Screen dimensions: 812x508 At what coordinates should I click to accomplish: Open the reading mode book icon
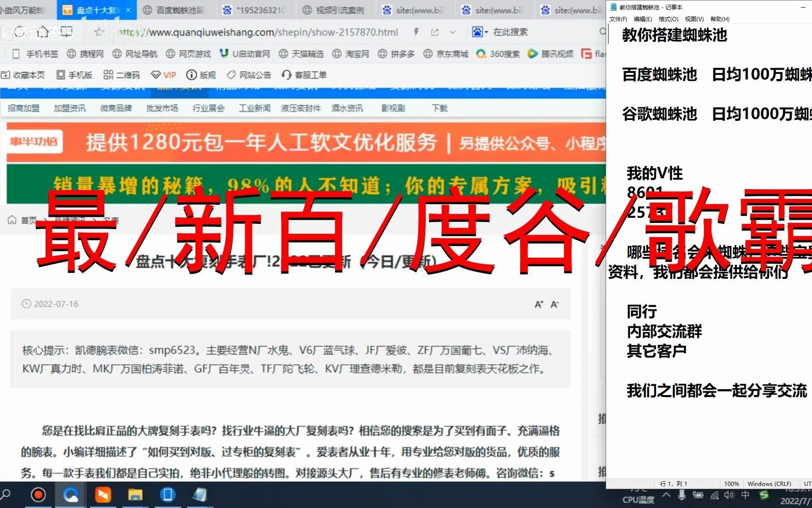click(67, 32)
